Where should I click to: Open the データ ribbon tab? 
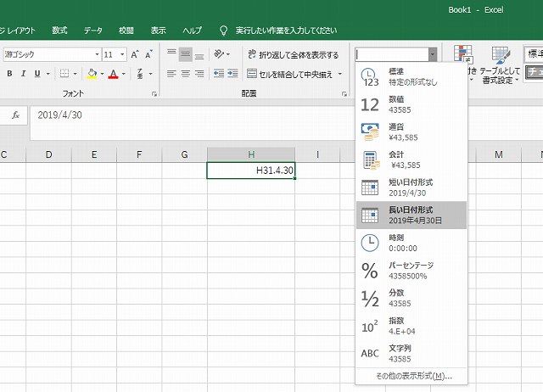click(x=92, y=31)
